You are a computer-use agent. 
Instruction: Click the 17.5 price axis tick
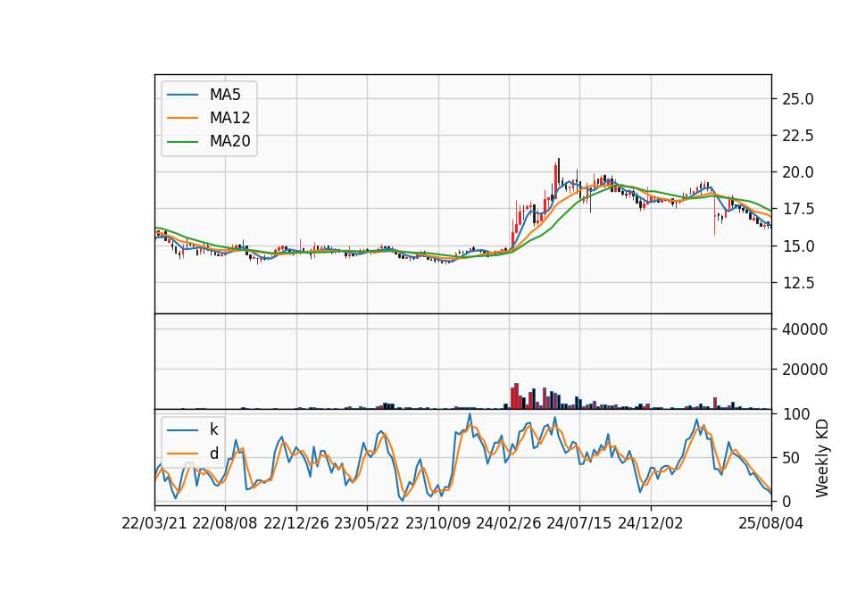click(x=798, y=209)
